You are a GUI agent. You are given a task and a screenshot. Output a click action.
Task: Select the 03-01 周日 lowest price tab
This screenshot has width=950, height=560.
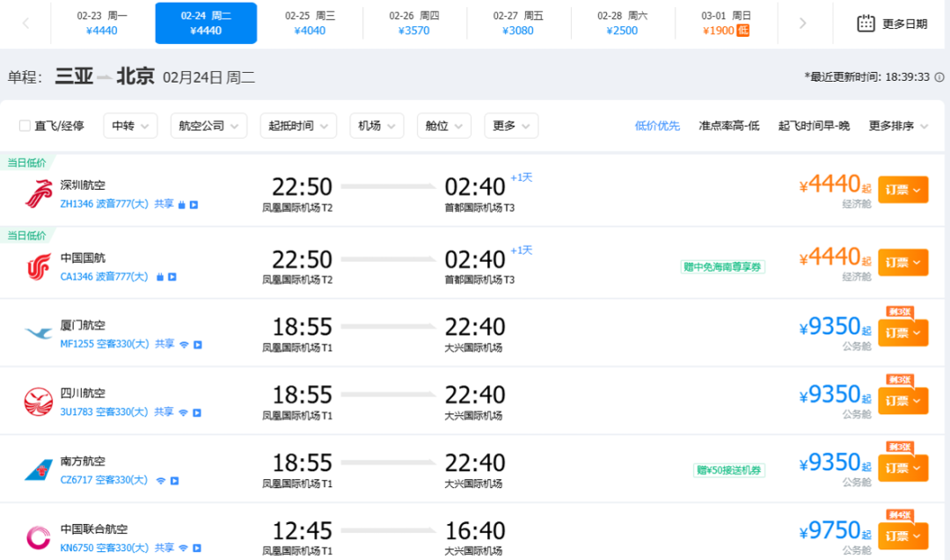pos(725,23)
